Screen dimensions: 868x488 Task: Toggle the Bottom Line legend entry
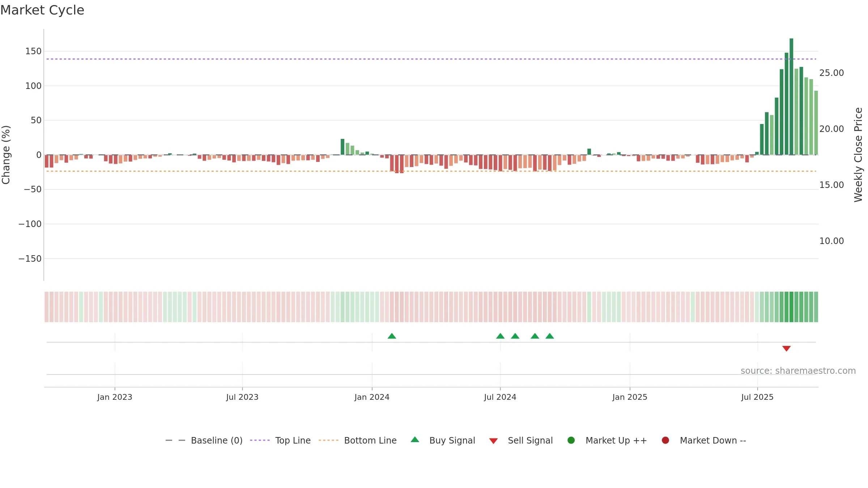pos(357,441)
